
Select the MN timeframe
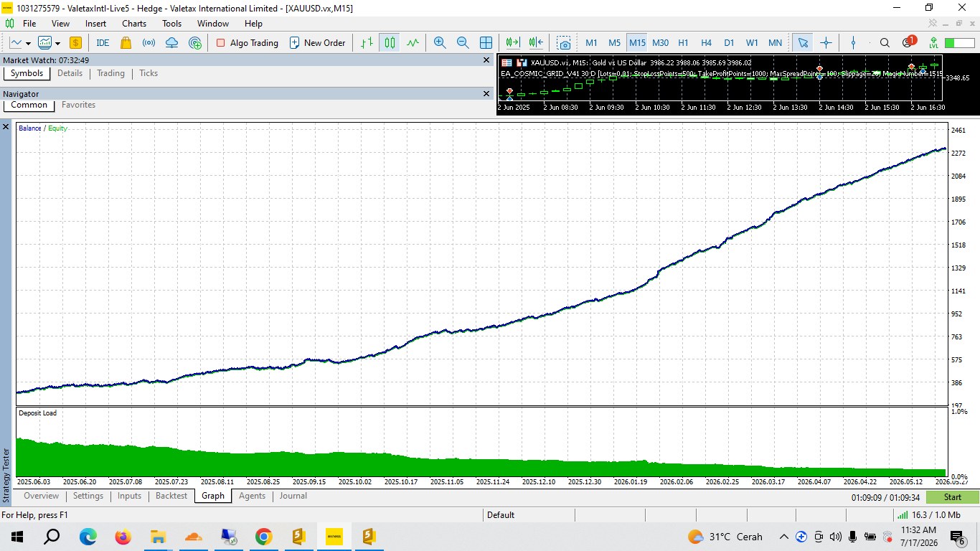click(775, 43)
